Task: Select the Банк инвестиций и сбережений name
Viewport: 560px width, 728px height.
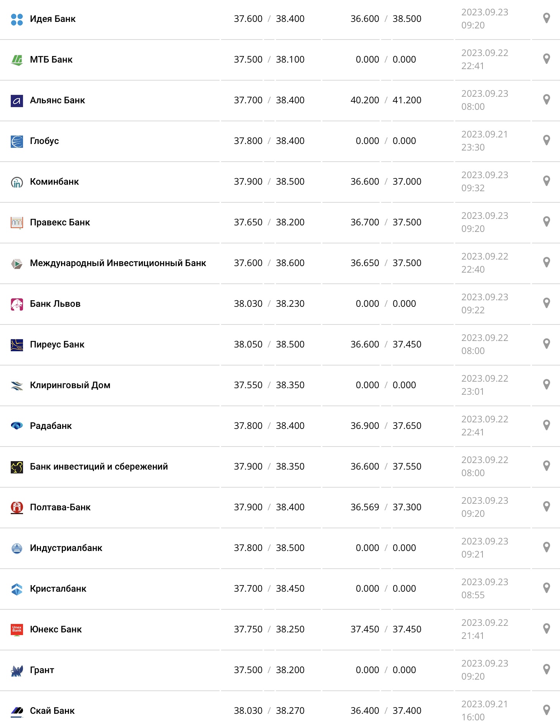Action: pyautogui.click(x=99, y=467)
